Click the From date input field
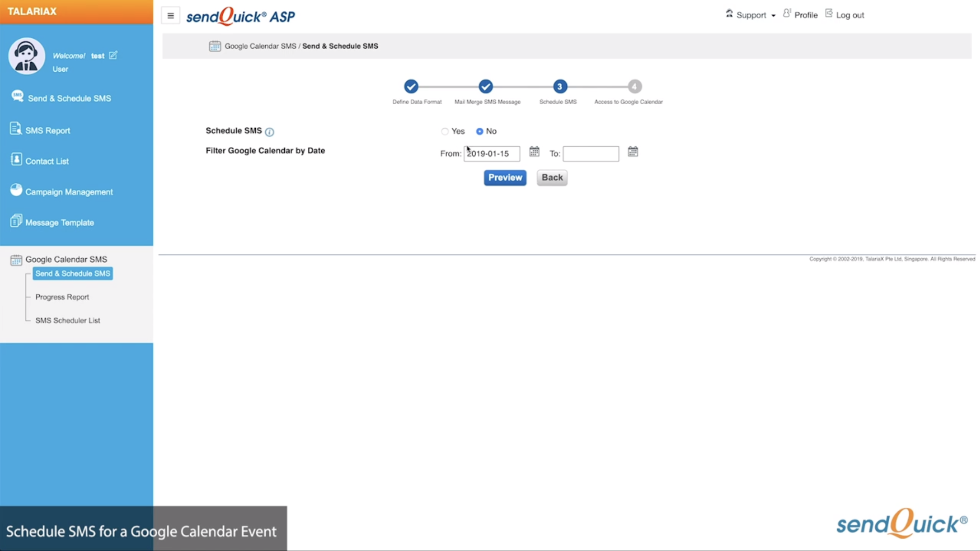Viewport: 980px width, 551px height. click(x=492, y=154)
